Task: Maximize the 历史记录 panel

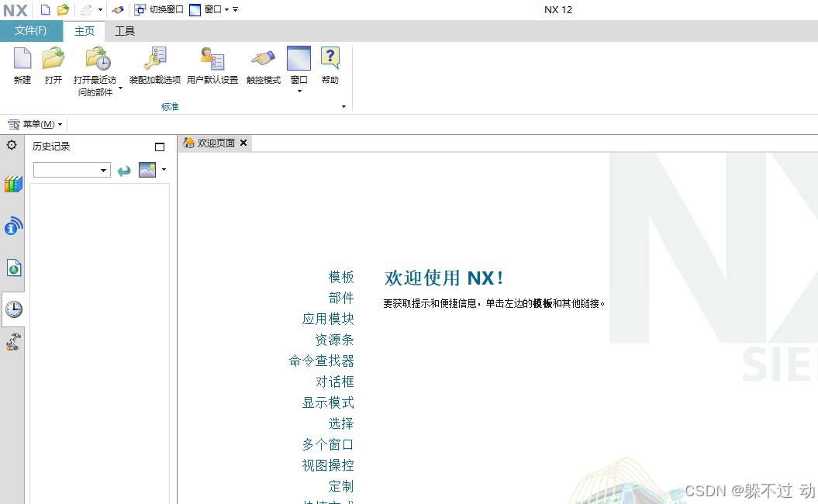Action: [160, 147]
